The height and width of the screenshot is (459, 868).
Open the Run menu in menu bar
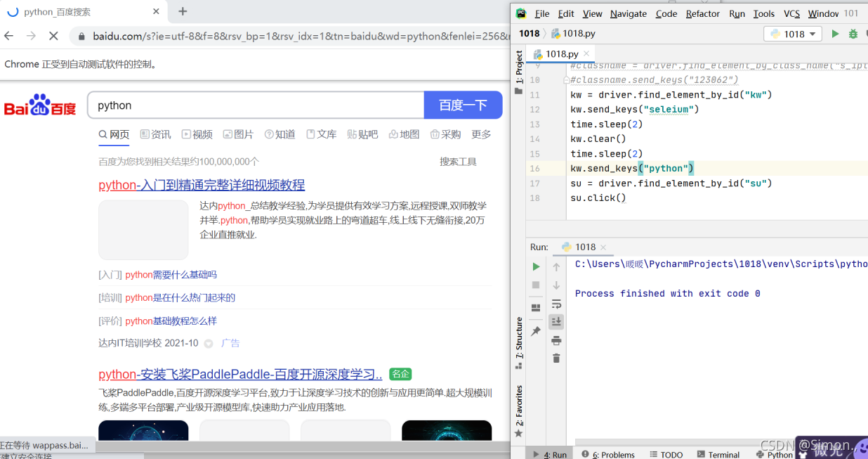[x=737, y=13]
